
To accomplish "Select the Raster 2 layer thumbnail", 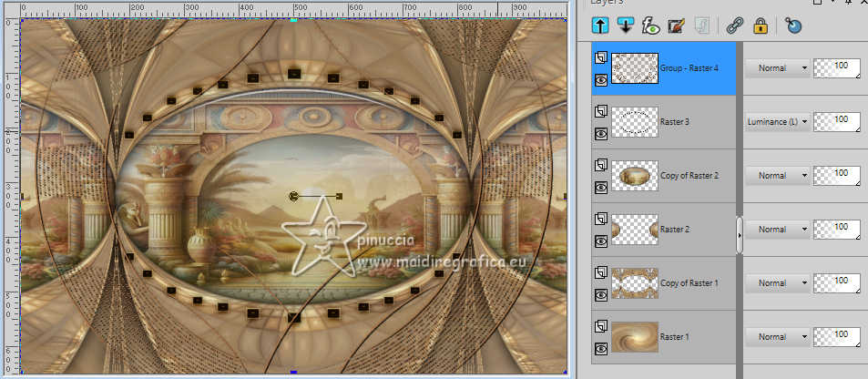I will click(x=635, y=230).
